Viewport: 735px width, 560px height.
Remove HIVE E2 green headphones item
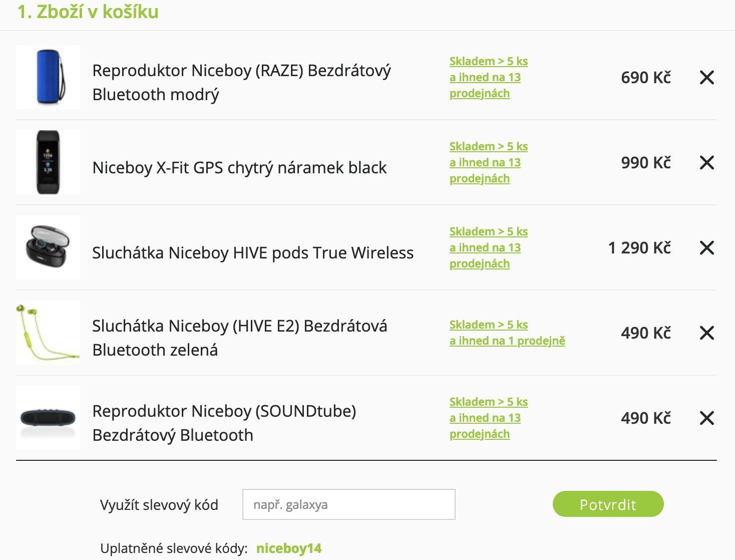click(706, 333)
